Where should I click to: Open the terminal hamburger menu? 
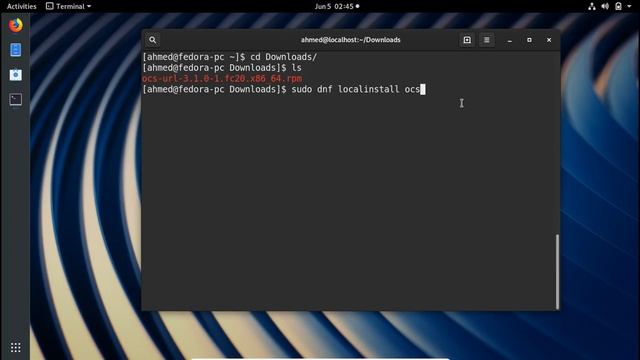coord(487,40)
